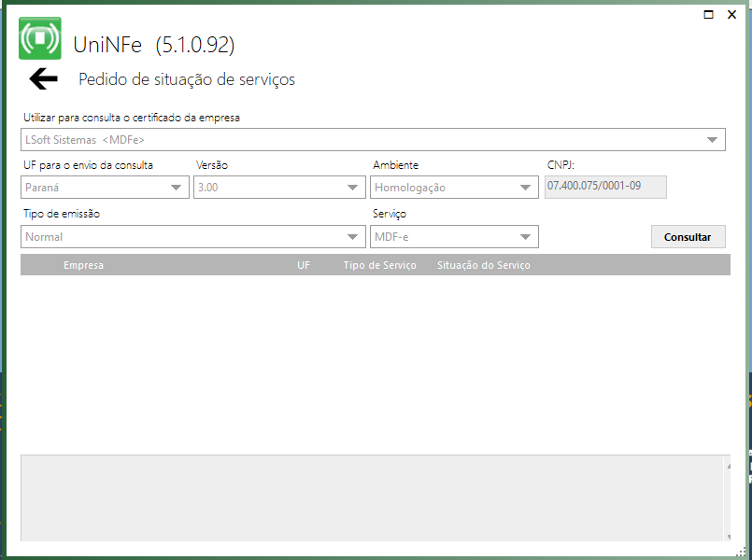This screenshot has width=752, height=560.
Task: Open the Tipo de emissão dropdown Normal
Action: (193, 237)
